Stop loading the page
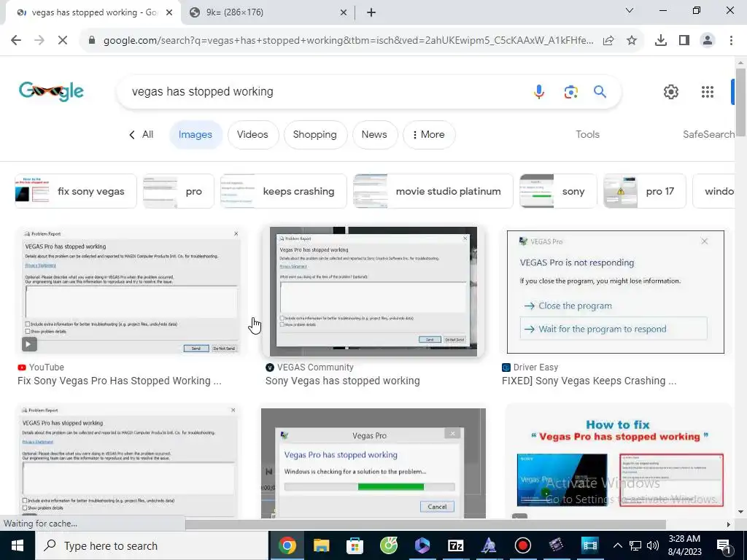Image resolution: width=747 pixels, height=560 pixels. point(63,40)
